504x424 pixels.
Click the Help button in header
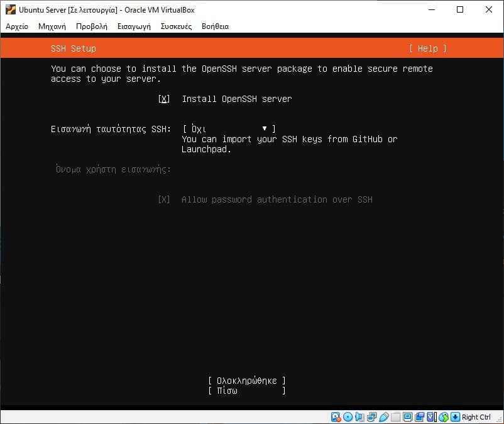(x=427, y=48)
